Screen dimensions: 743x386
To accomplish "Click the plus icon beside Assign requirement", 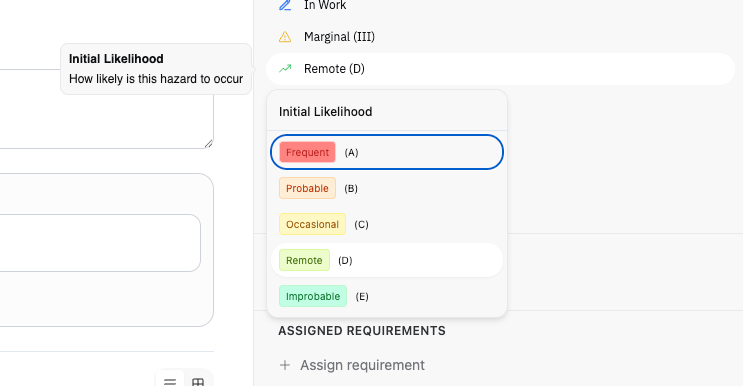I will pos(285,365).
